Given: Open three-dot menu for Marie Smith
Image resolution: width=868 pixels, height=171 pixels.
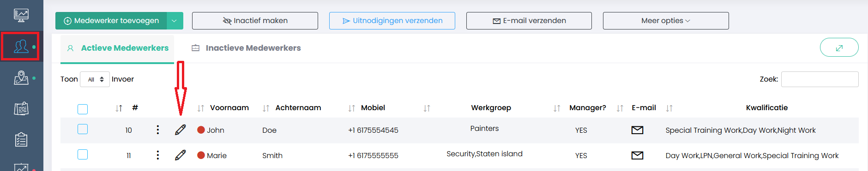Looking at the screenshot, I should coord(158,155).
